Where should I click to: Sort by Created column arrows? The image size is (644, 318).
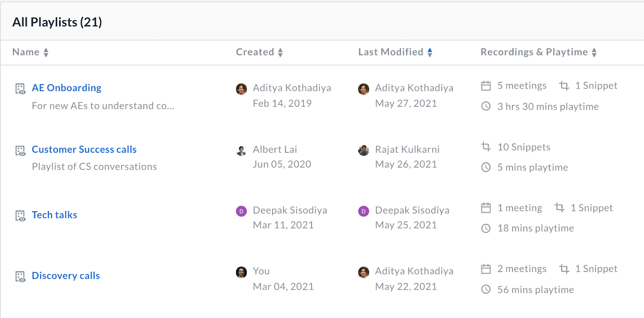[x=280, y=52]
